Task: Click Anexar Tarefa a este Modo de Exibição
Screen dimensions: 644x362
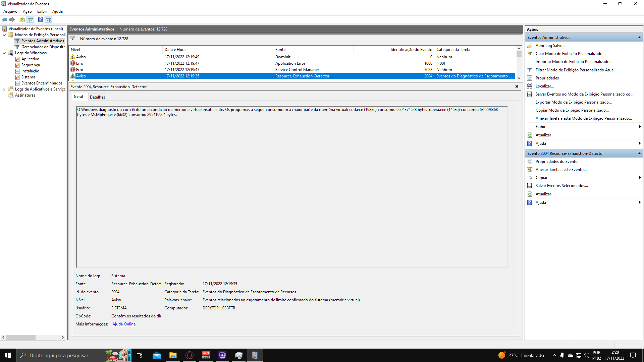Action: point(584,118)
